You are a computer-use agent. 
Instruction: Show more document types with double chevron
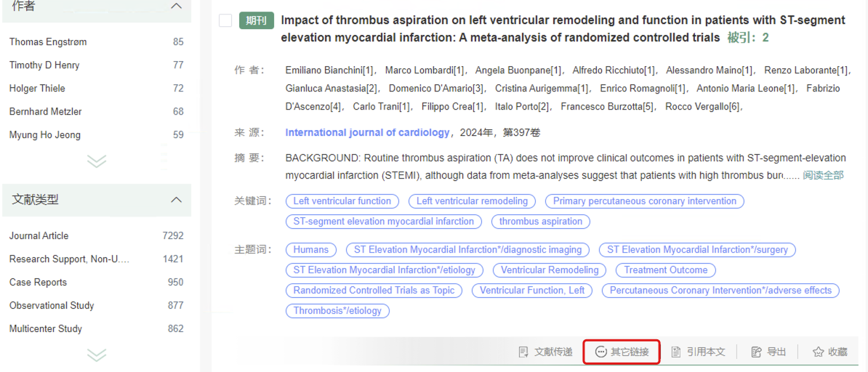coord(97,354)
